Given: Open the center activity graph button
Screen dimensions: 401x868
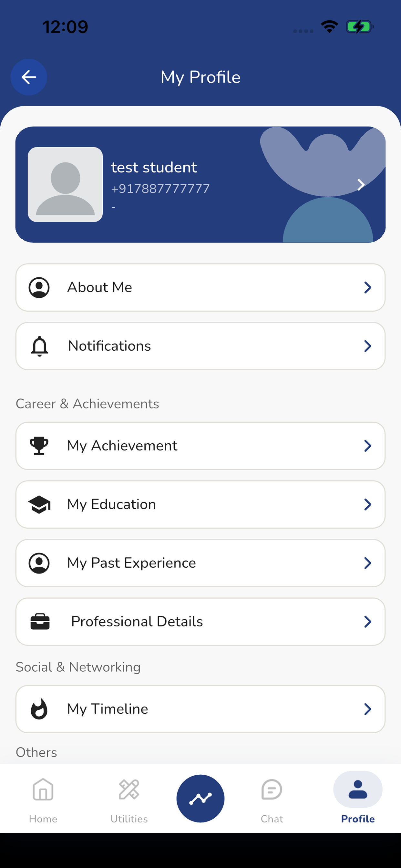Looking at the screenshot, I should point(200,798).
